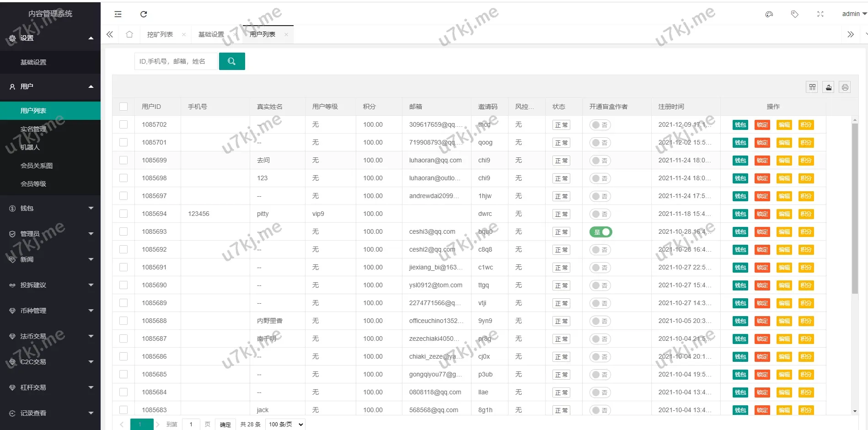Collapse the sidebar using the hamburger icon

[x=118, y=14]
